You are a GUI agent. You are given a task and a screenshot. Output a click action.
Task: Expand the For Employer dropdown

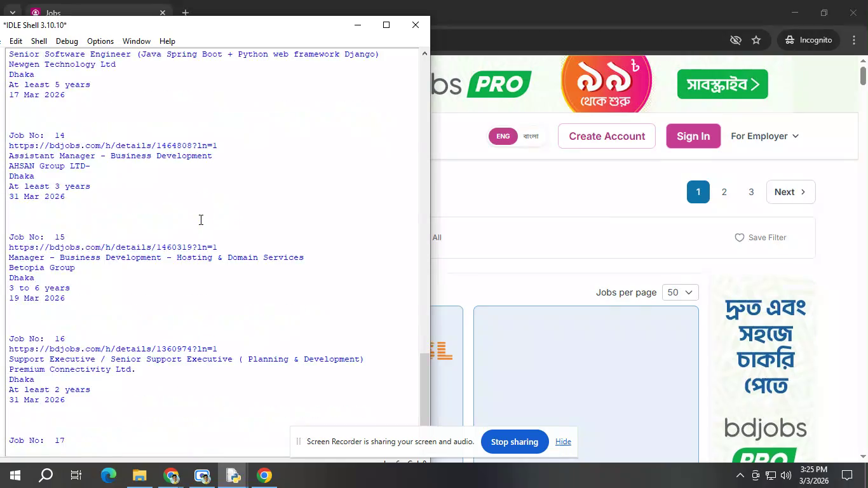(764, 136)
